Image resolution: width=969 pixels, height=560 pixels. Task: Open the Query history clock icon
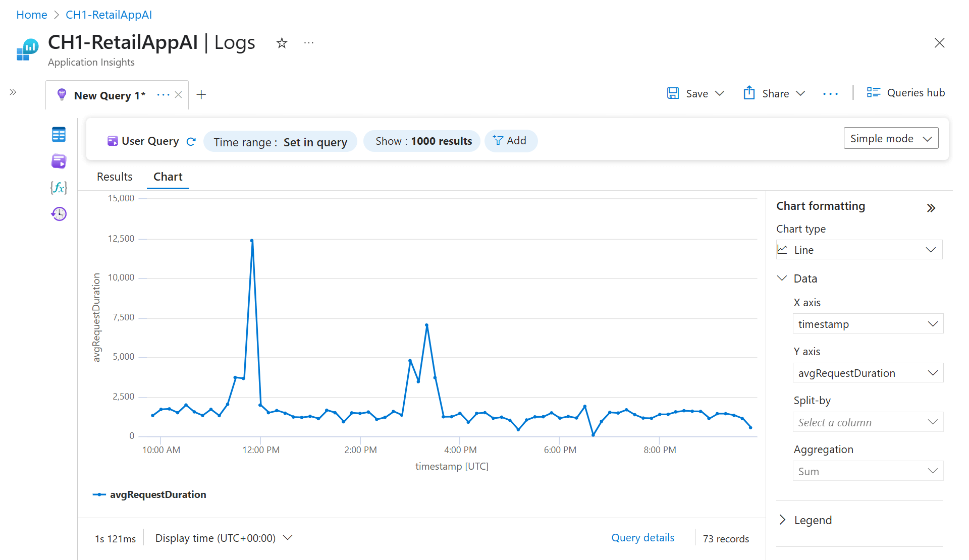[x=59, y=214]
